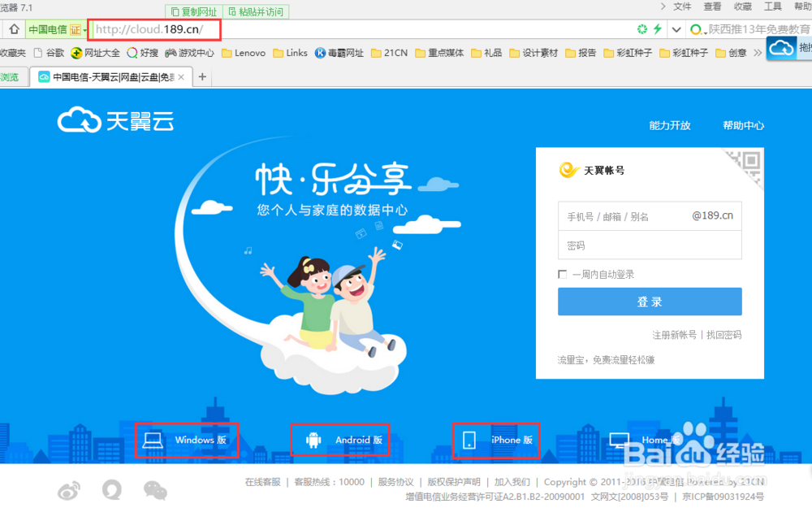Open the 加入我们 footer link
This screenshot has width=812, height=508.
coord(512,482)
